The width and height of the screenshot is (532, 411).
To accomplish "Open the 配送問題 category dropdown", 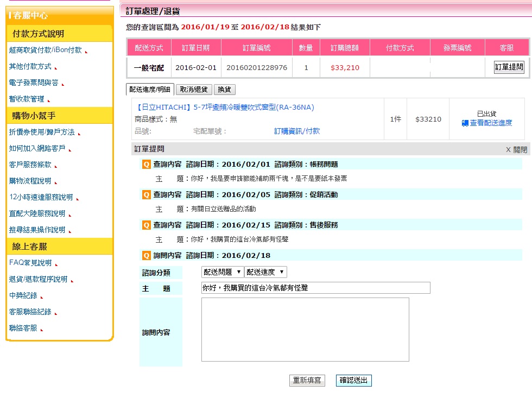I will coord(222,272).
